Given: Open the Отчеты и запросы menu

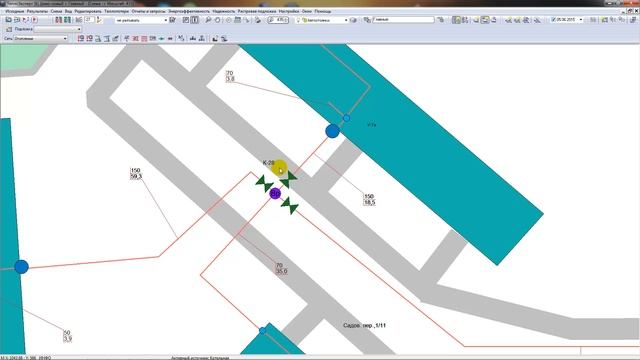Looking at the screenshot, I should point(148,11).
